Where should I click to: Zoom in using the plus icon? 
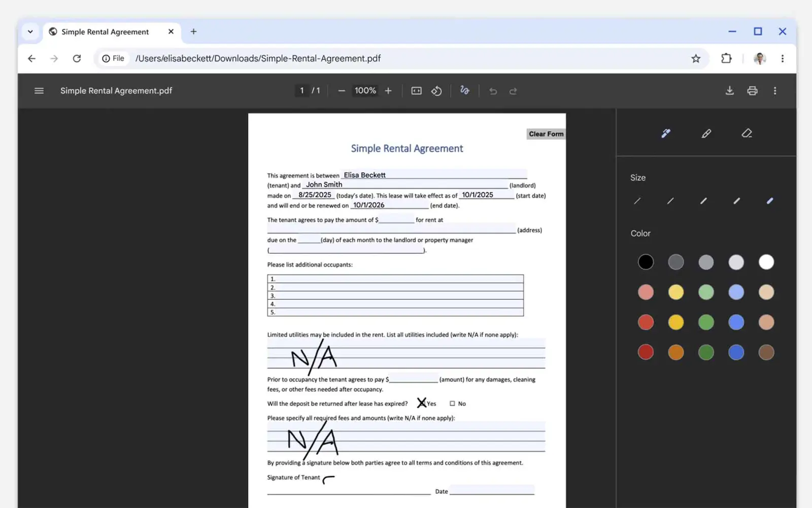[x=388, y=91]
